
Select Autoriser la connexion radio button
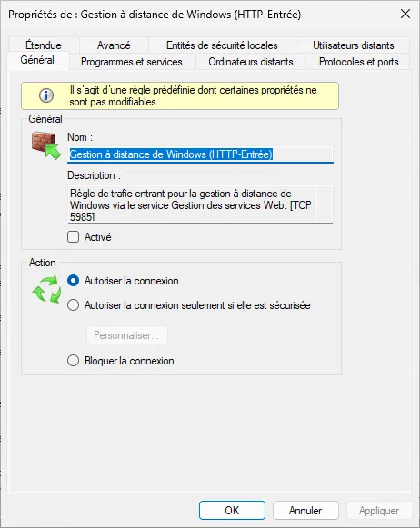click(73, 281)
